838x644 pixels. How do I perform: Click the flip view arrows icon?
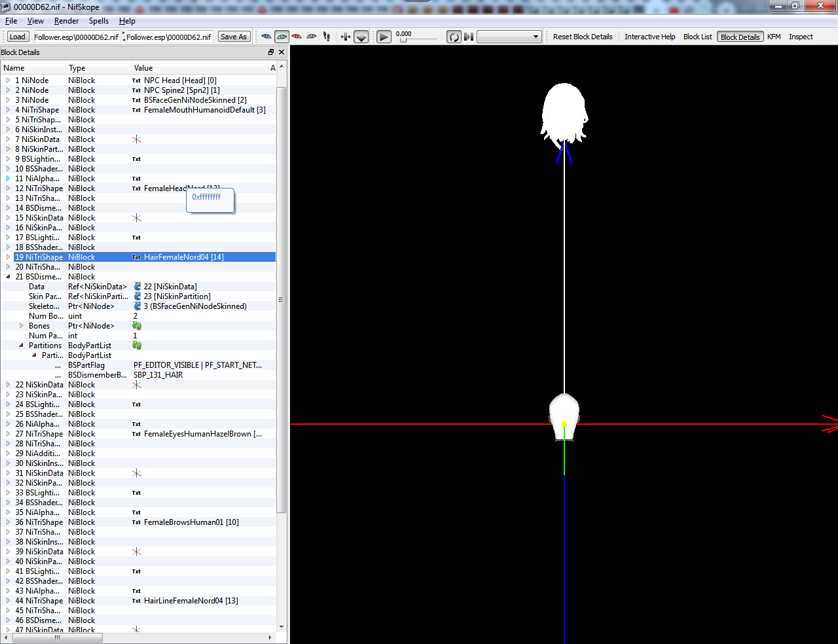(x=346, y=37)
